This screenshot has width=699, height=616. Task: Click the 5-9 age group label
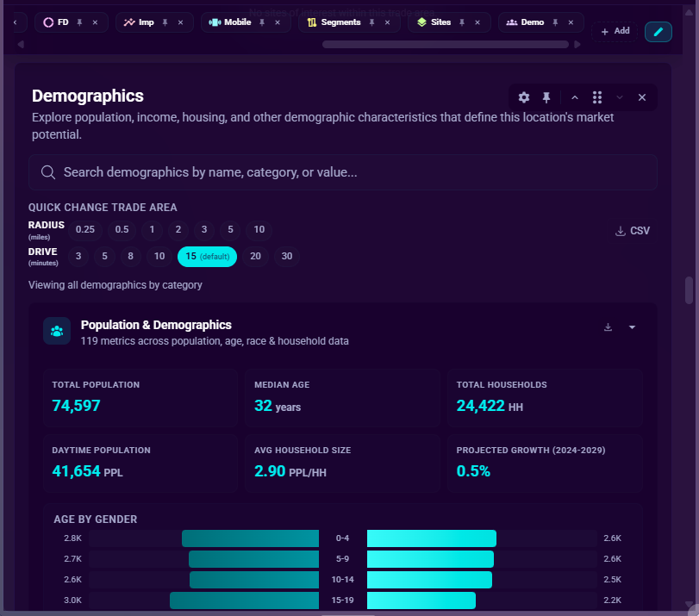(x=342, y=559)
